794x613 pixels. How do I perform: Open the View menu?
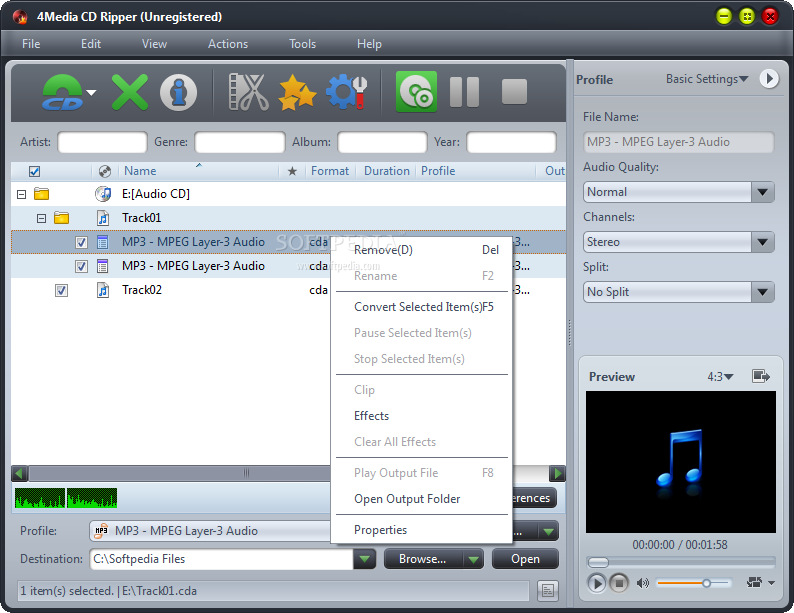coord(154,44)
